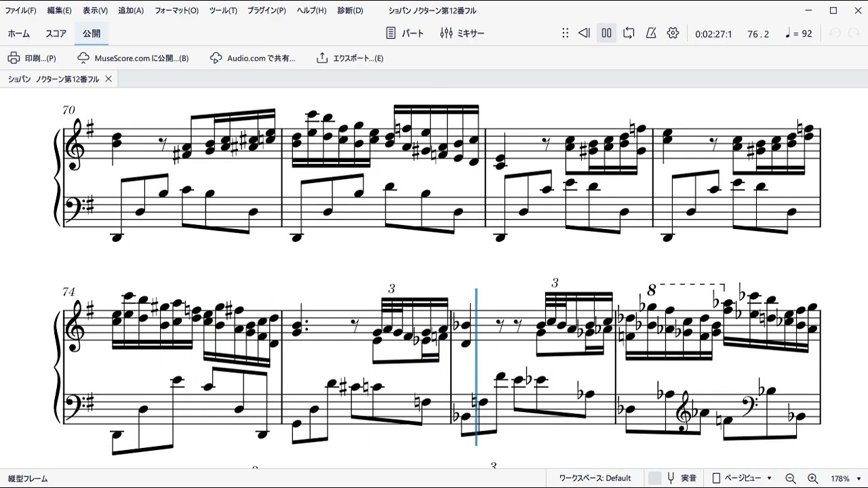The image size is (868, 488).
Task: Open the ヘルプ(H) menu
Action: coord(311,10)
